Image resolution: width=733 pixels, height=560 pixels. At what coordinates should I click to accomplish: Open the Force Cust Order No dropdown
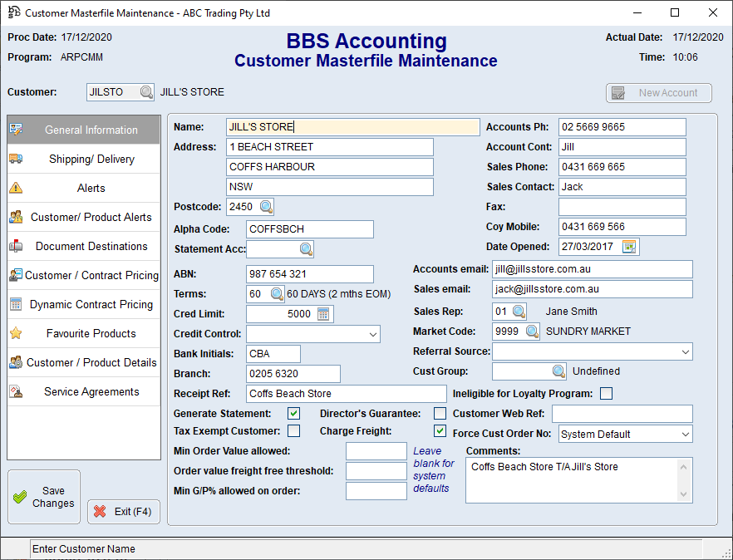pyautogui.click(x=685, y=434)
